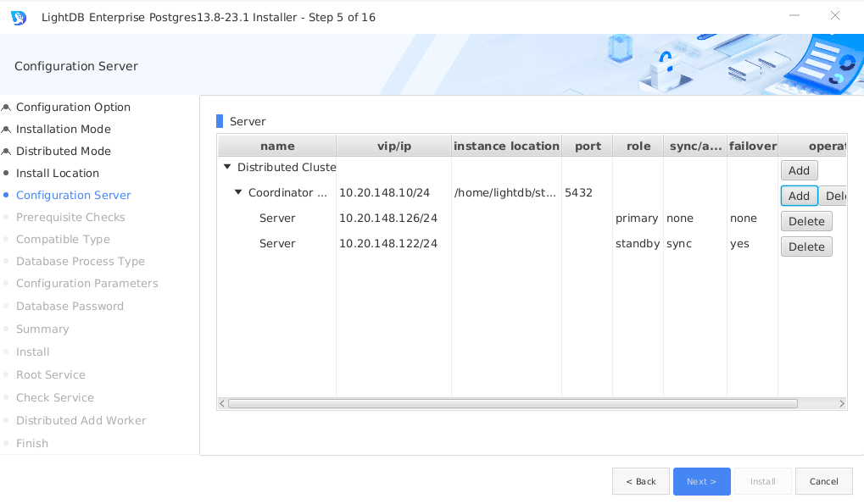Select the role column header

coord(638,146)
